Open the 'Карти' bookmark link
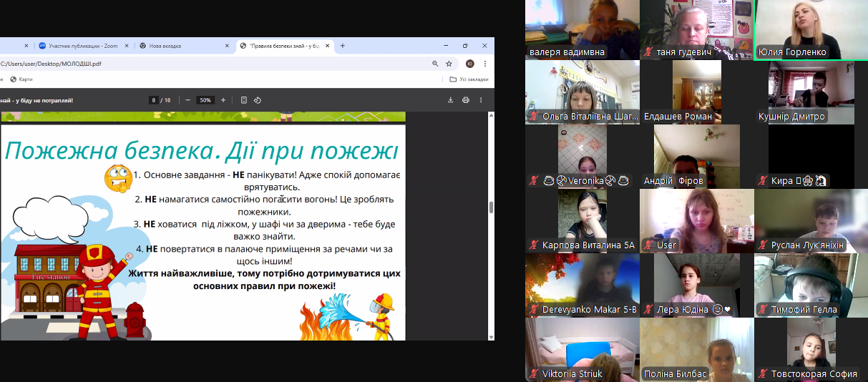Viewport: 868px width, 382px height. [x=21, y=79]
